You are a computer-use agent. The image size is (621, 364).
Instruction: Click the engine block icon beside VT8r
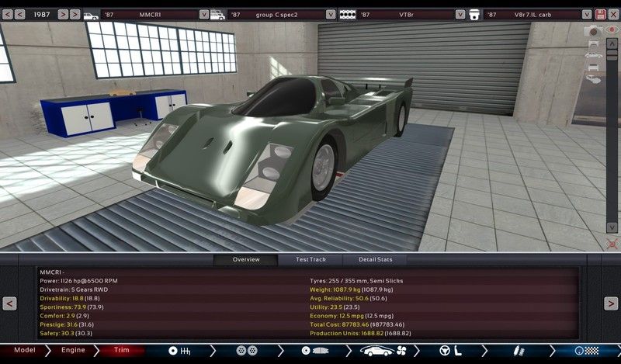pos(347,15)
